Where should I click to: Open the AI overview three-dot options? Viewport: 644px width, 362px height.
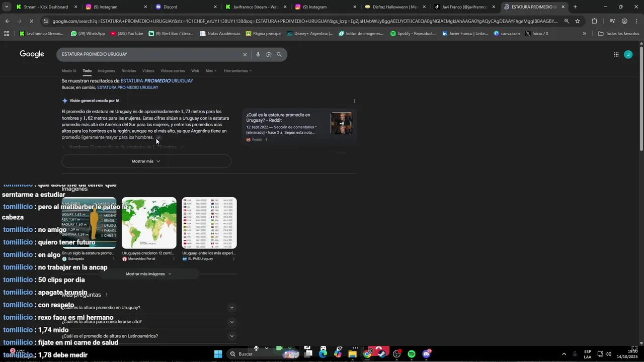tap(354, 101)
